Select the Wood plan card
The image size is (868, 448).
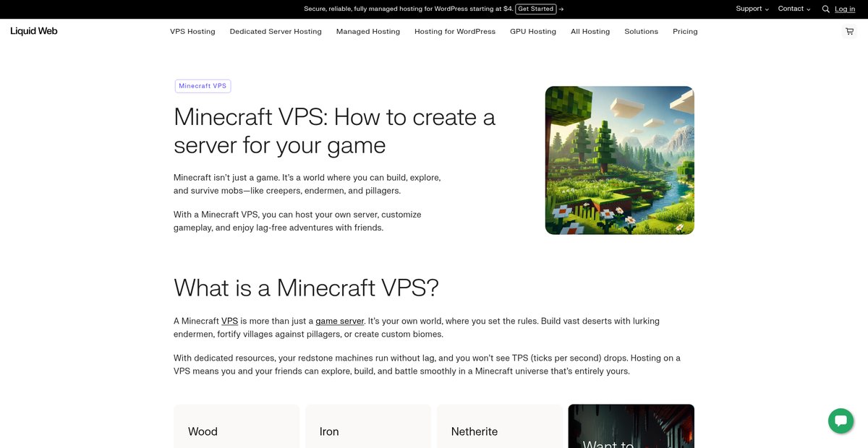click(237, 426)
